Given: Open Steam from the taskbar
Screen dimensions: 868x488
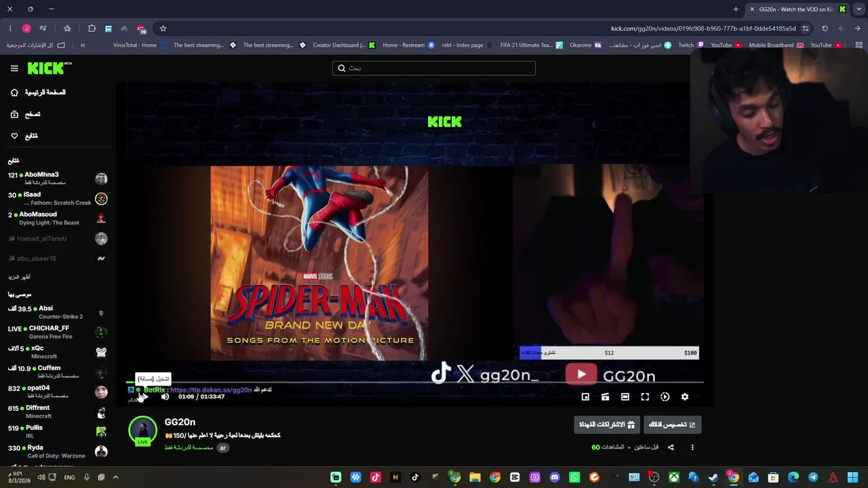Looking at the screenshot, I should point(713,477).
